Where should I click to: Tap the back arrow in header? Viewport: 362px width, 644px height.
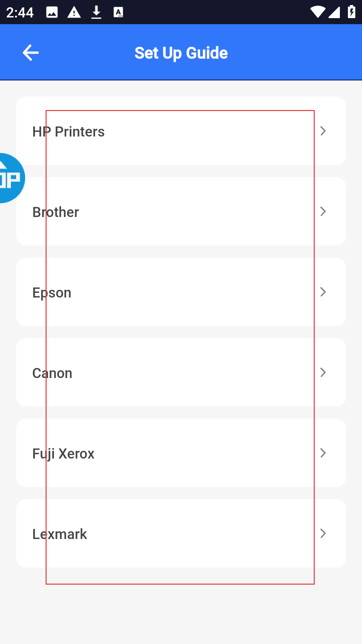pyautogui.click(x=31, y=53)
